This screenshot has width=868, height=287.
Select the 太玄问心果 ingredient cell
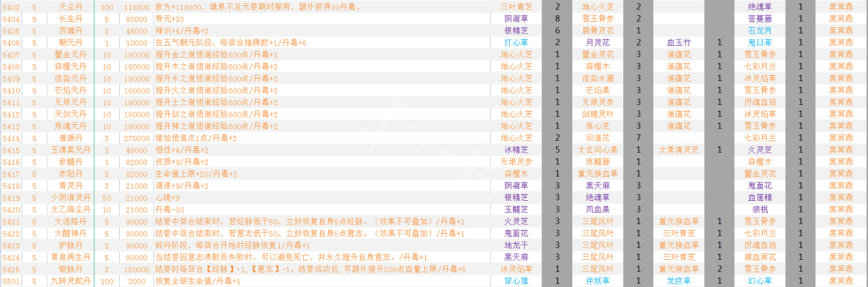tap(598, 150)
